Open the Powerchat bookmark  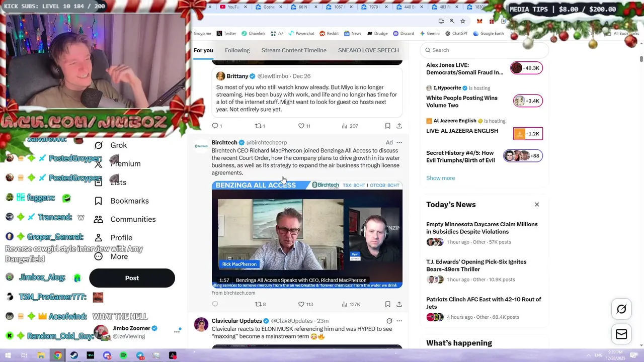(301, 34)
